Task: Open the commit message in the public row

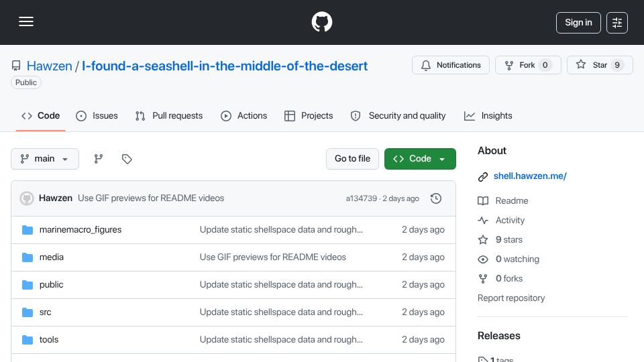Action: point(281,285)
